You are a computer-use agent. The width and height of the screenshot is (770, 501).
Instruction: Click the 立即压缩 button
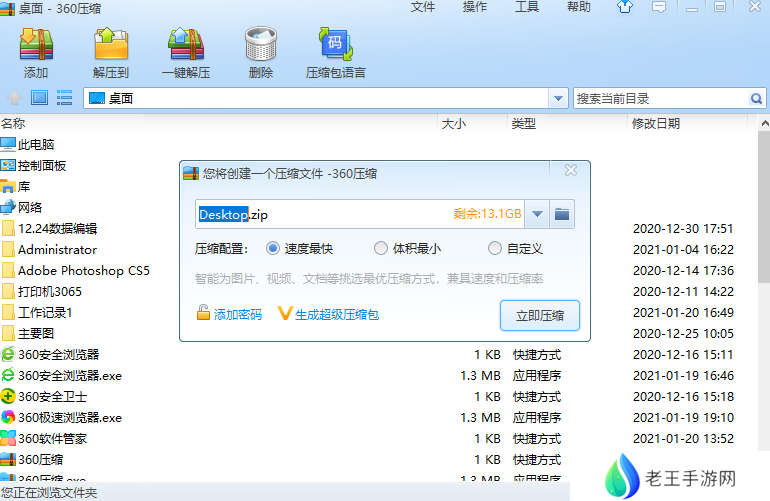[540, 315]
